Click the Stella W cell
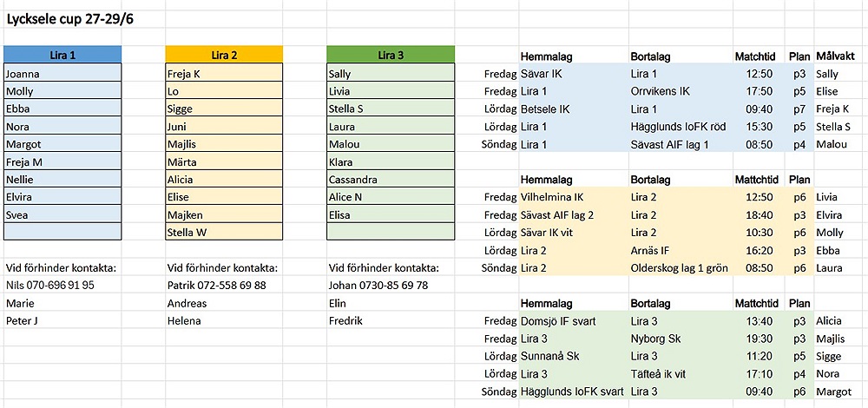Viewport: 868px width, 408px height. coord(224,232)
